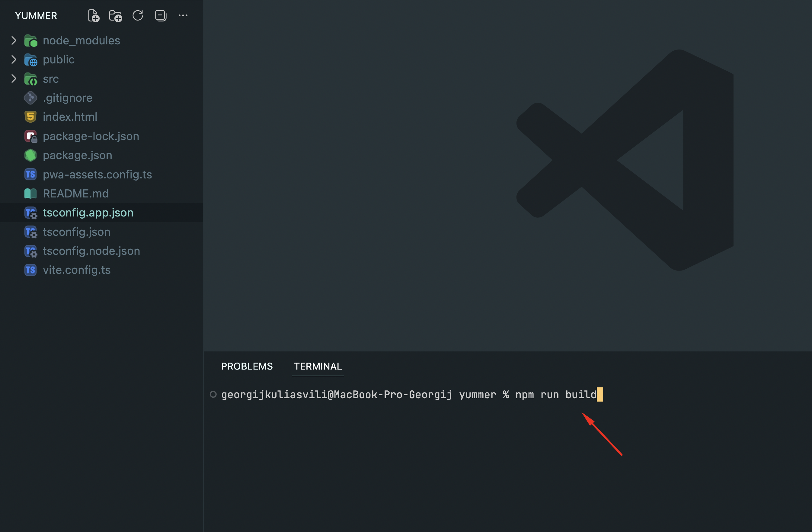Select the TERMINAL tab
Viewport: 812px width, 532px height.
[x=318, y=366]
